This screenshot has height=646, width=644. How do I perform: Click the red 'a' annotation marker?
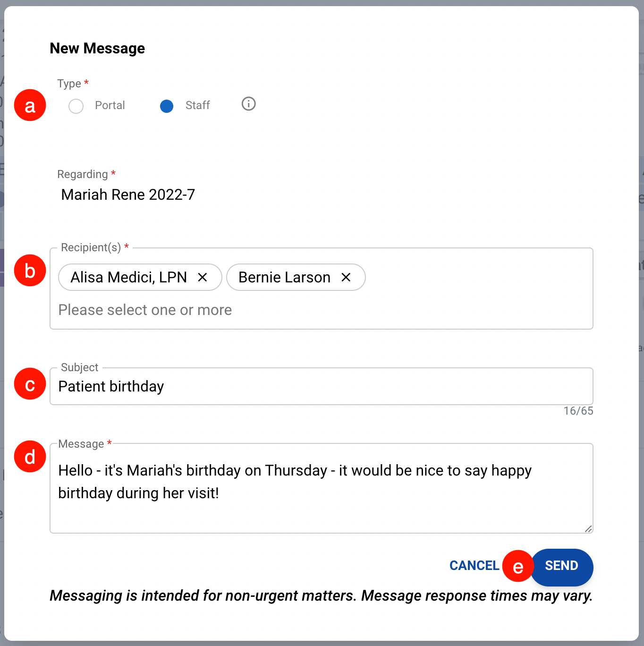(x=30, y=105)
